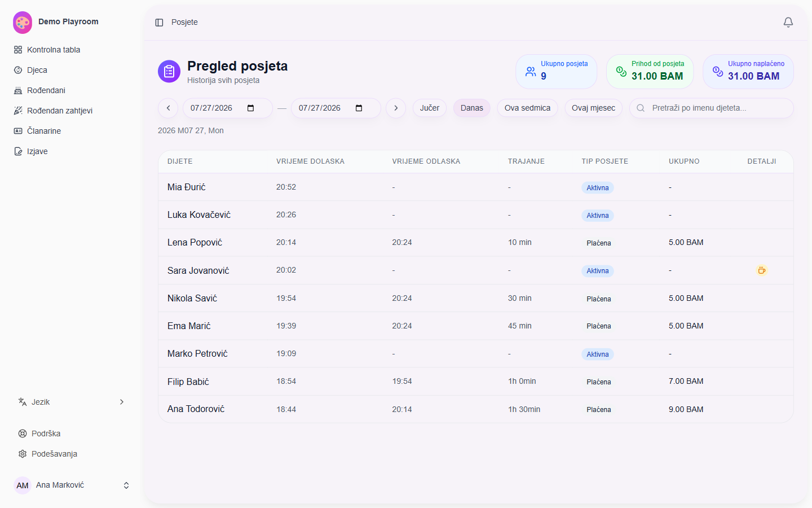Viewport: 812px width, 508px height.
Task: Click the Prihod od posjeta coins icon
Action: (621, 72)
